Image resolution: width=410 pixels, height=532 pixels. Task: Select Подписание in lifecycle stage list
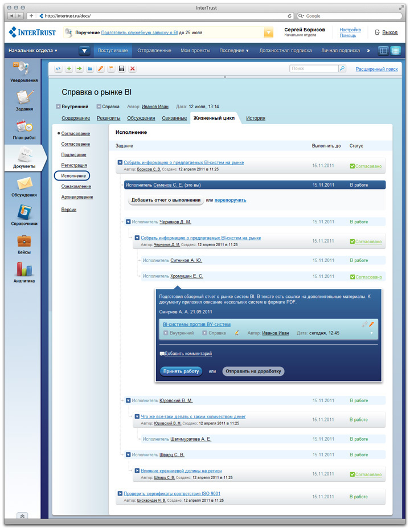pos(74,154)
